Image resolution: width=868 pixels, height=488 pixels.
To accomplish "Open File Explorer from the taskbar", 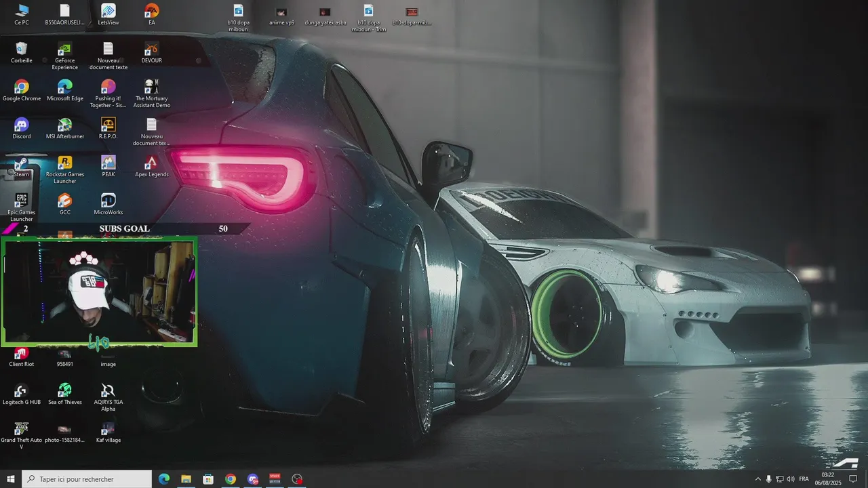I will [x=186, y=479].
